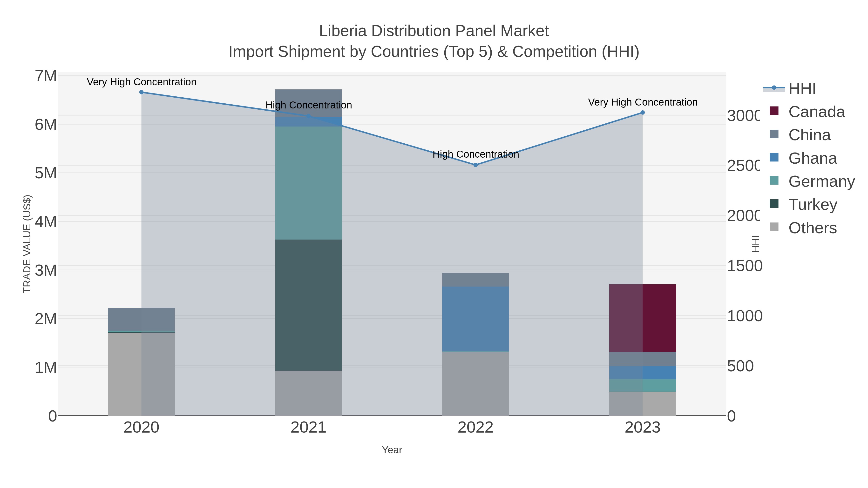The height and width of the screenshot is (488, 868).
Task: Click the 2020 HHI data point marker
Action: [x=142, y=92]
